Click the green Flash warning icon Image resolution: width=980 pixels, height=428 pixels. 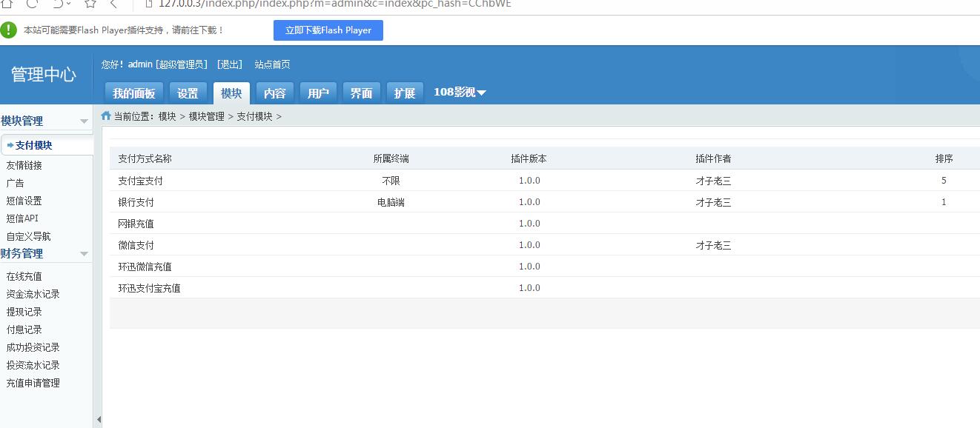9,30
